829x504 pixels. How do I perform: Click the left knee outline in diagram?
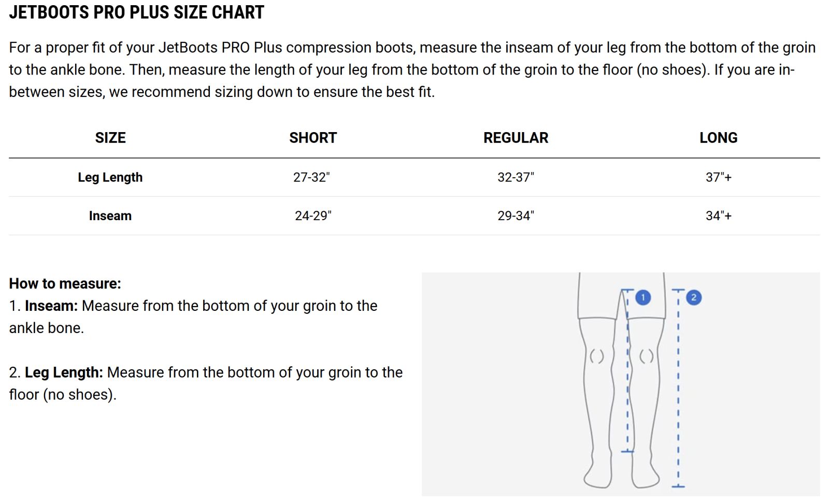tap(597, 356)
